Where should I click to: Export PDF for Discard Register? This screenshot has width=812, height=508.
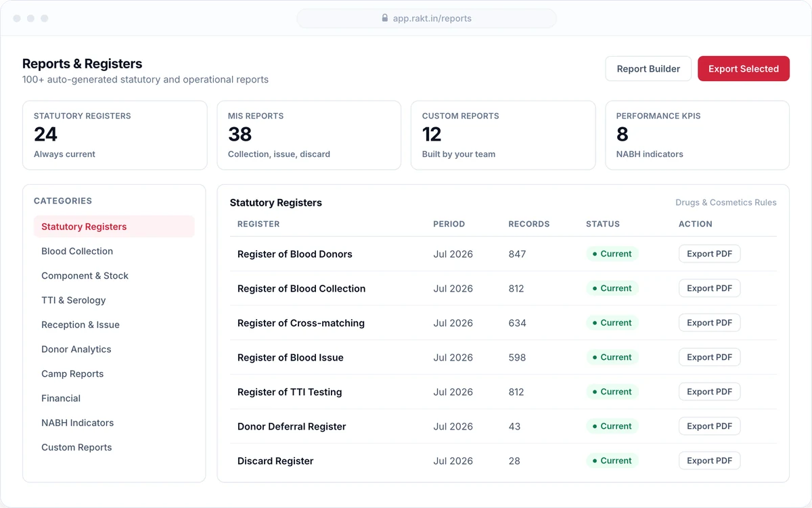pos(709,461)
